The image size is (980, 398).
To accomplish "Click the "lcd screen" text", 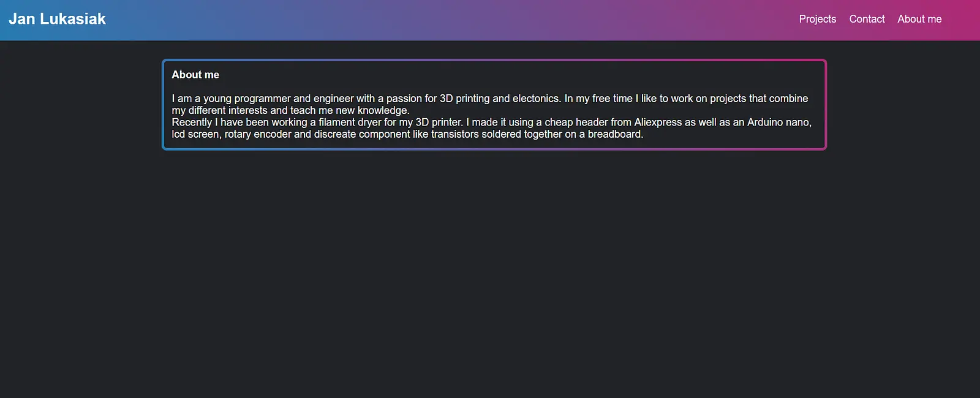I will tap(195, 134).
